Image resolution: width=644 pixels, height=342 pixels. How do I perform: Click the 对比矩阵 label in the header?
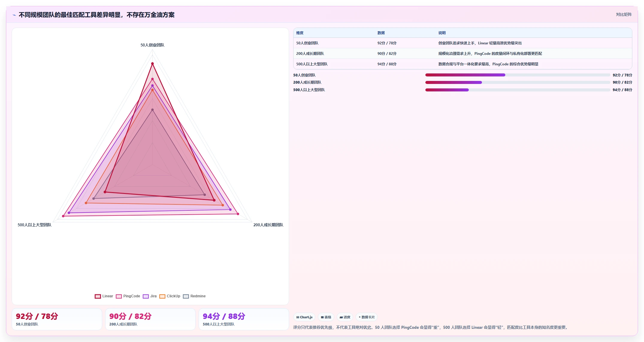click(624, 15)
